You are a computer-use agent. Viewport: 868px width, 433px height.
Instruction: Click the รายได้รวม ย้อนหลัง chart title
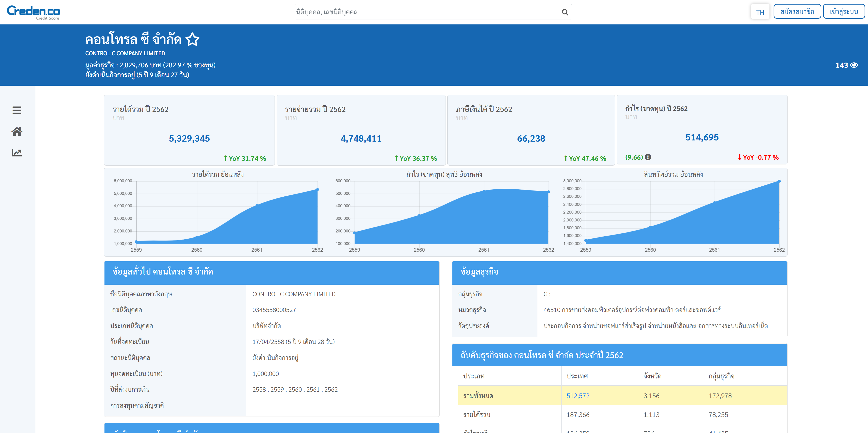218,174
